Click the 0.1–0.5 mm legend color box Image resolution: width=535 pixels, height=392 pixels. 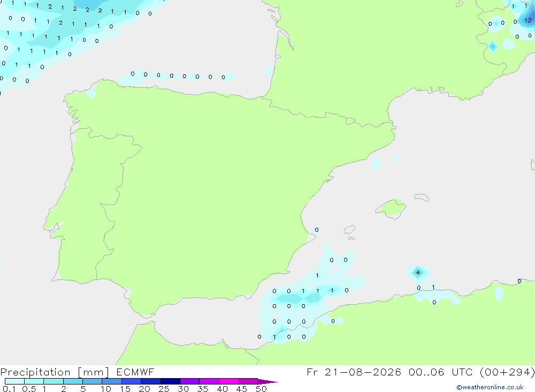[x=14, y=381]
